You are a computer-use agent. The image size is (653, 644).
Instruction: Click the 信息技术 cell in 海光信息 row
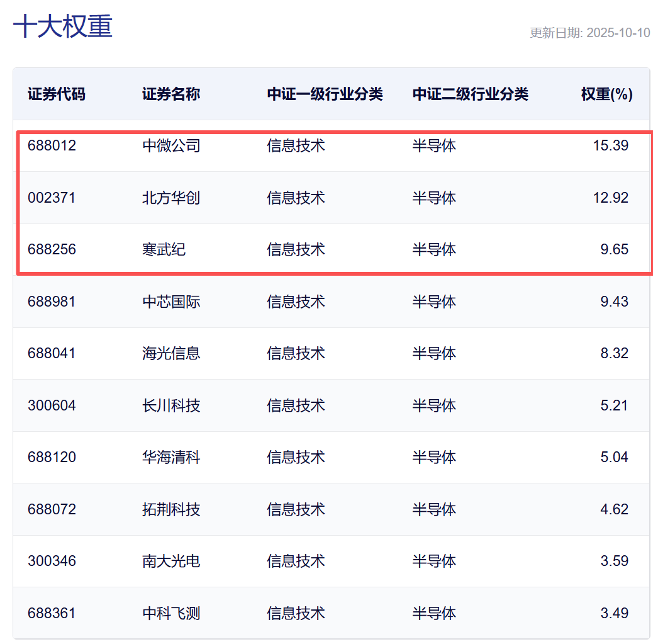(x=296, y=353)
